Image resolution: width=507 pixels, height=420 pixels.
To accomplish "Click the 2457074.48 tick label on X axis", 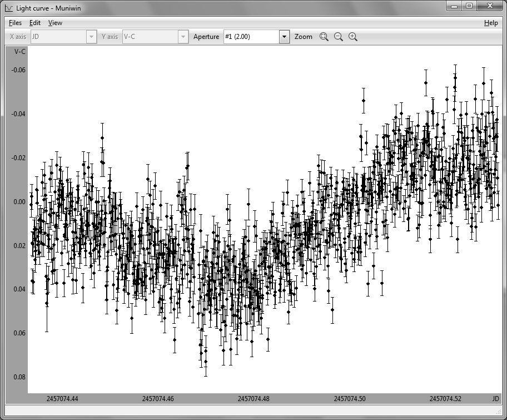I will pyautogui.click(x=253, y=398).
